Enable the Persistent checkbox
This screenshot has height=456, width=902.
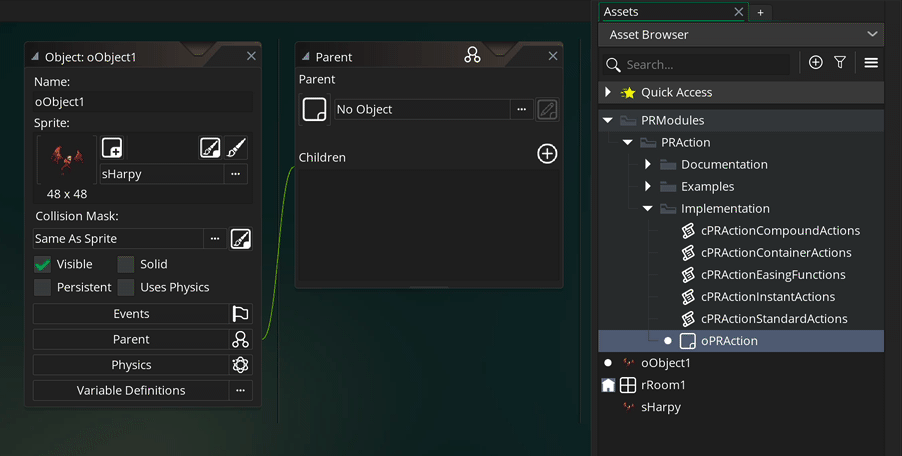tap(42, 287)
